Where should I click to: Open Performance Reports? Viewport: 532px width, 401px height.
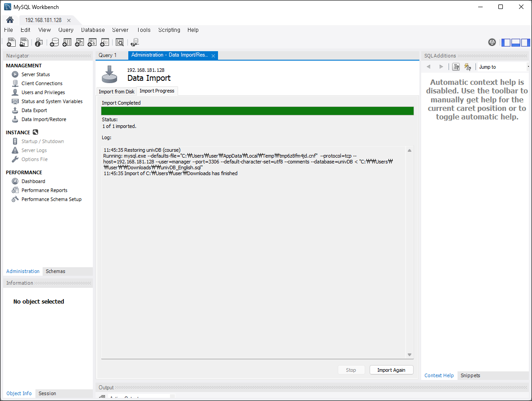(x=44, y=190)
